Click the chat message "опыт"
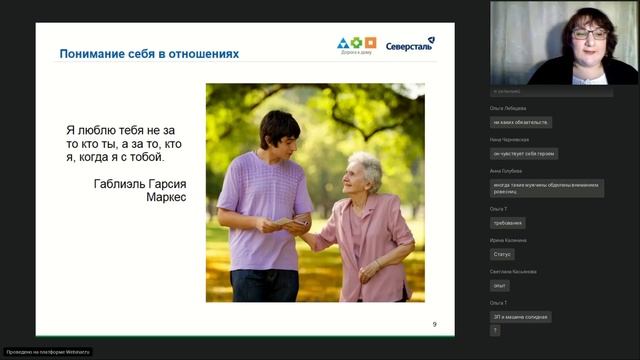The image size is (640, 360). click(500, 286)
